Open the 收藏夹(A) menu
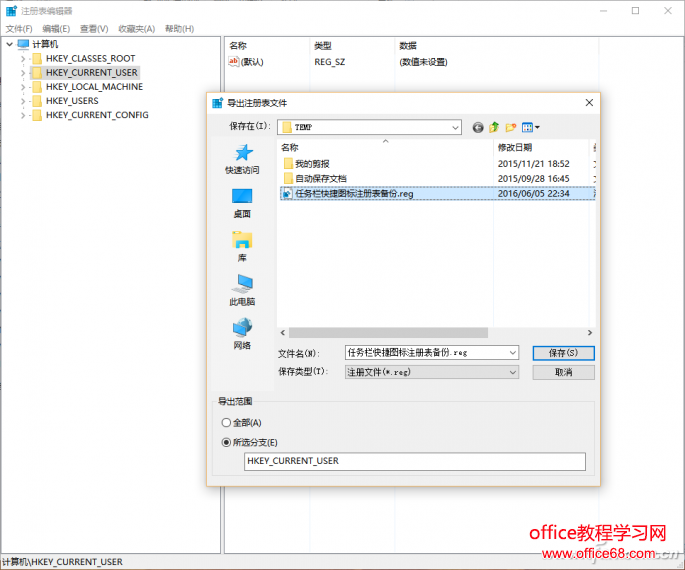The height and width of the screenshot is (570, 685). point(136,29)
